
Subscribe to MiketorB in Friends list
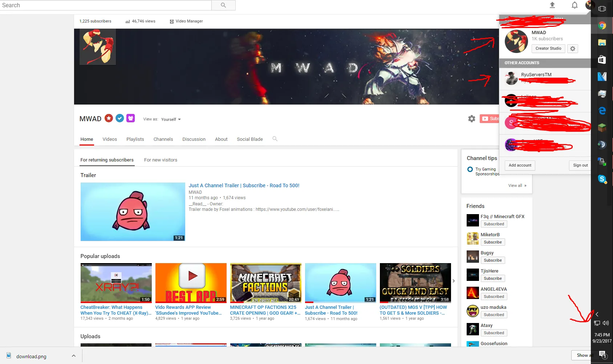coord(492,242)
